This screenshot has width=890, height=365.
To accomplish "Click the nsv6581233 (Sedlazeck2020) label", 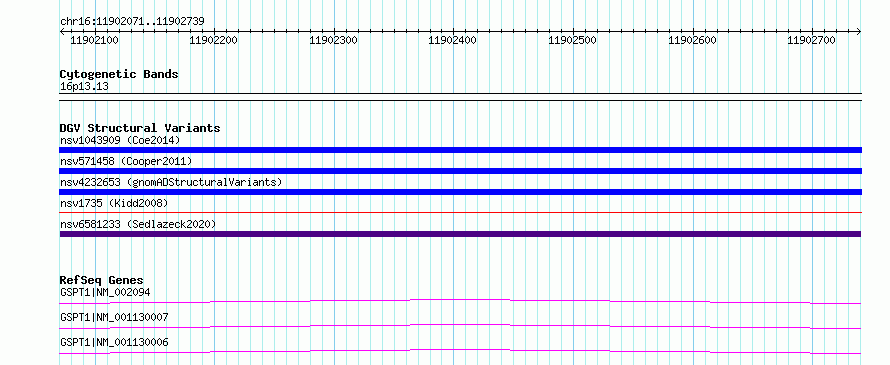I will point(138,224).
